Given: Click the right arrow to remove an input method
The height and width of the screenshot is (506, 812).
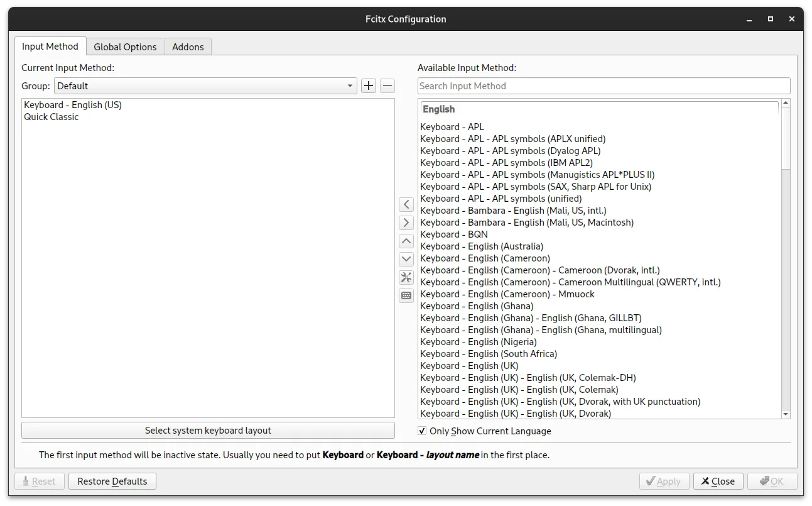Looking at the screenshot, I should (x=406, y=223).
